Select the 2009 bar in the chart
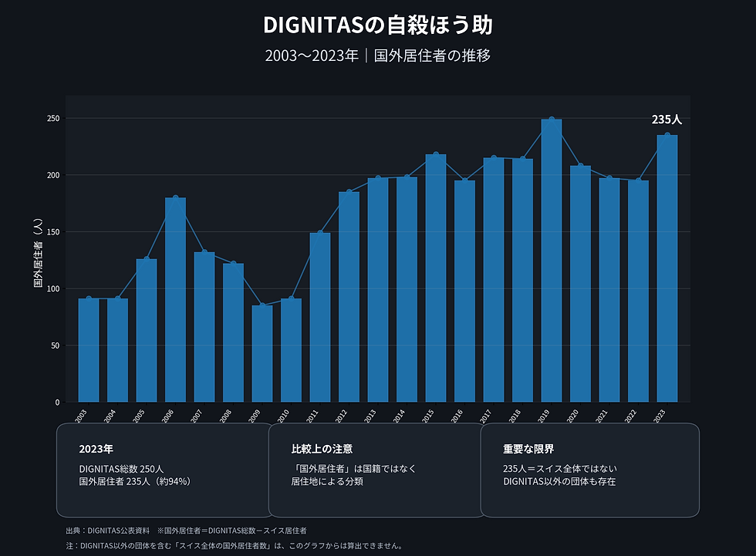The height and width of the screenshot is (556, 756). point(262,354)
